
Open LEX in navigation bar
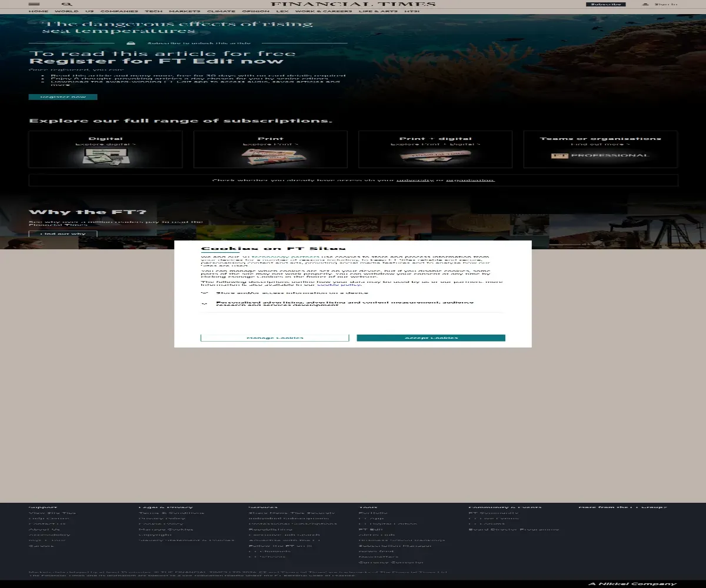click(x=282, y=11)
